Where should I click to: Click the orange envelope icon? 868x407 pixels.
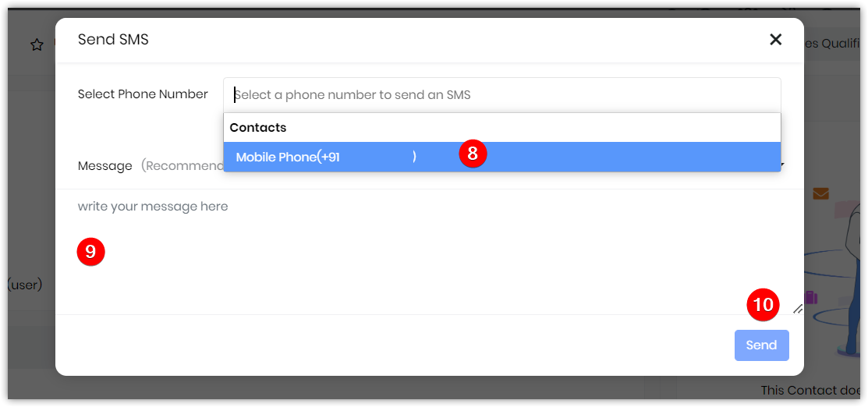820,194
